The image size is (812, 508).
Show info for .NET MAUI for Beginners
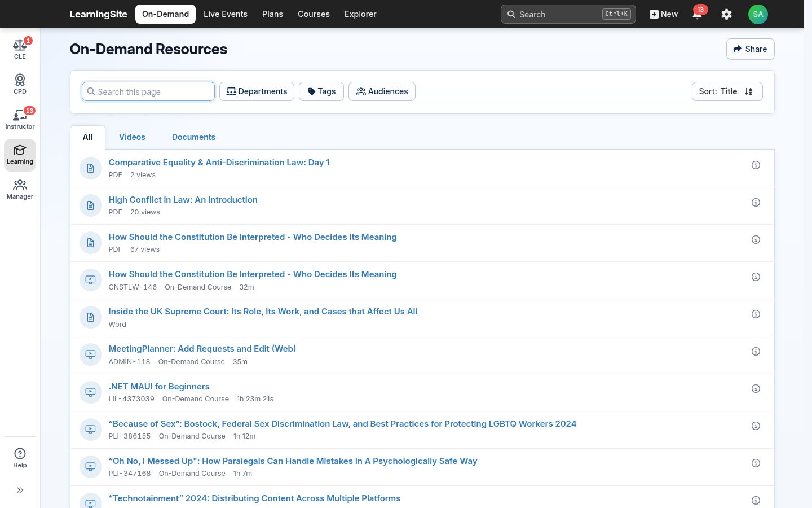(x=756, y=389)
